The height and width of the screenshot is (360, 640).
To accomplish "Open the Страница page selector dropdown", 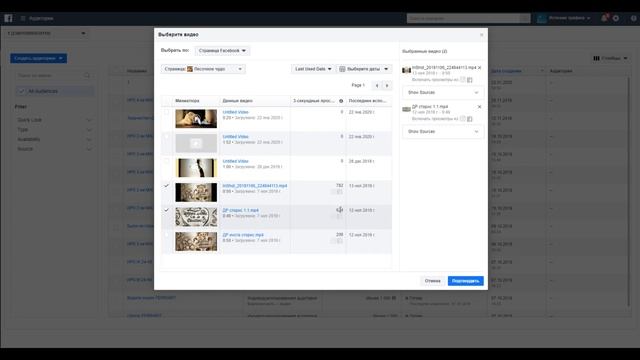I will (203, 69).
